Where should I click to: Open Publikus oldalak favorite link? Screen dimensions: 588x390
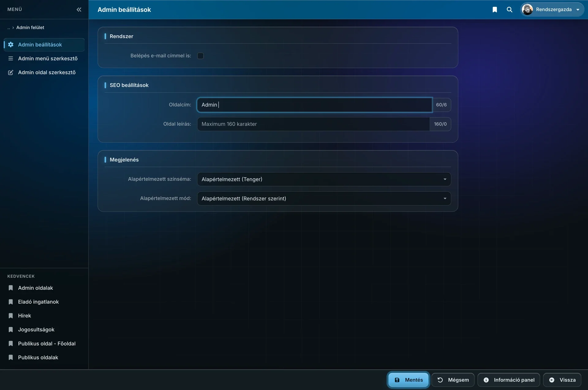44,357
